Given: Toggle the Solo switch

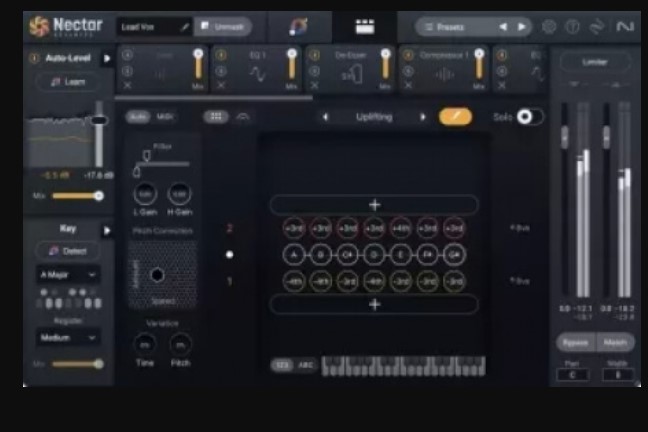Looking at the screenshot, I should click(x=531, y=117).
